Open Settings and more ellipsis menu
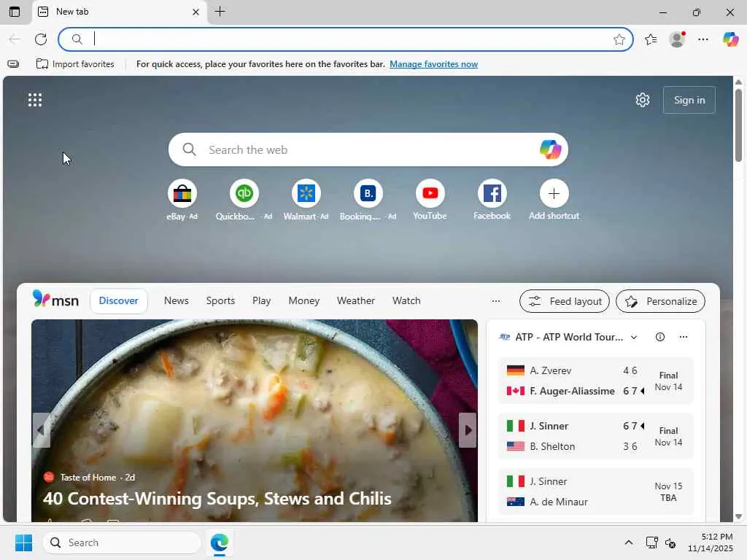This screenshot has width=747, height=560. (x=703, y=39)
